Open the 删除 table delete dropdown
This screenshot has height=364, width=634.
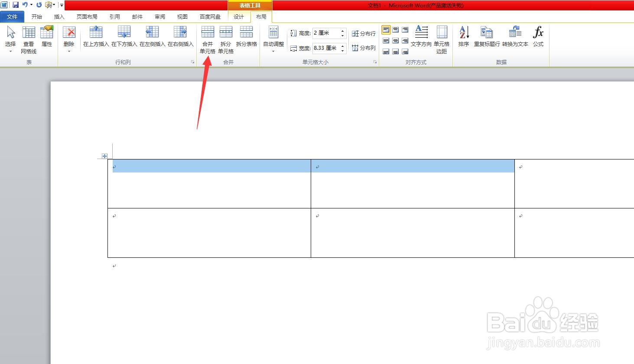(x=69, y=39)
